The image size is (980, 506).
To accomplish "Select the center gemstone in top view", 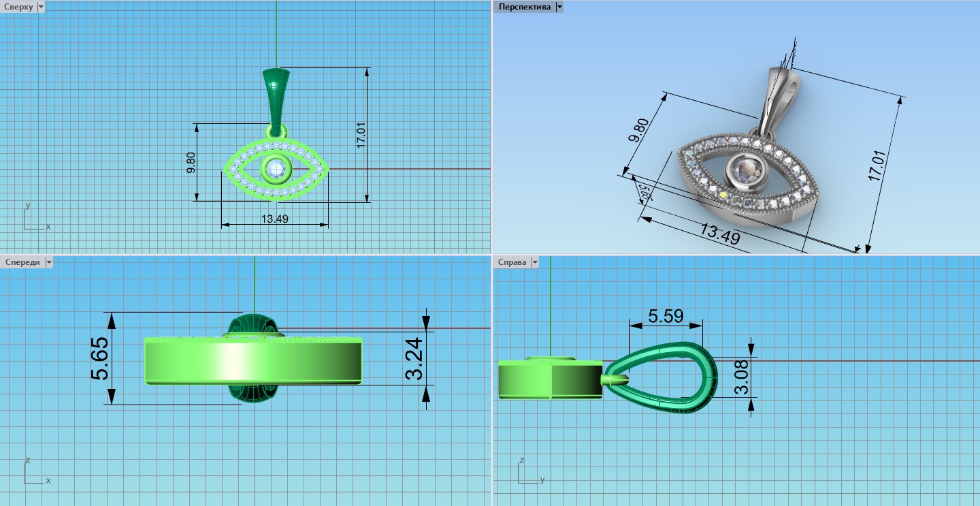I will tap(276, 168).
